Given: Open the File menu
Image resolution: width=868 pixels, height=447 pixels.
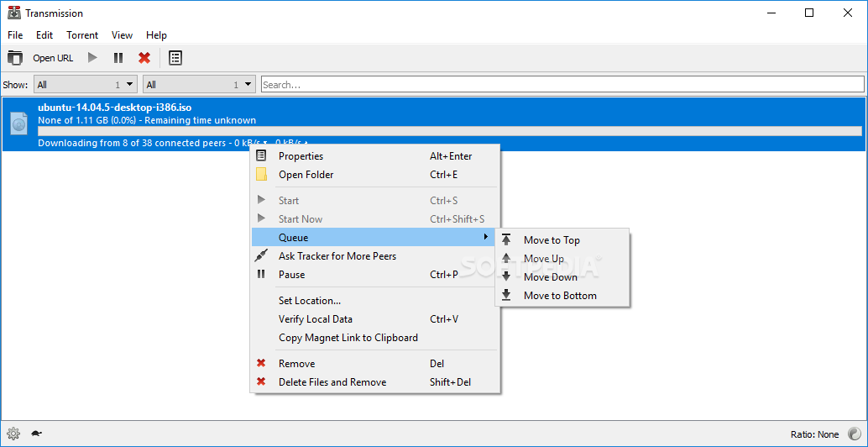Looking at the screenshot, I should 15,35.
